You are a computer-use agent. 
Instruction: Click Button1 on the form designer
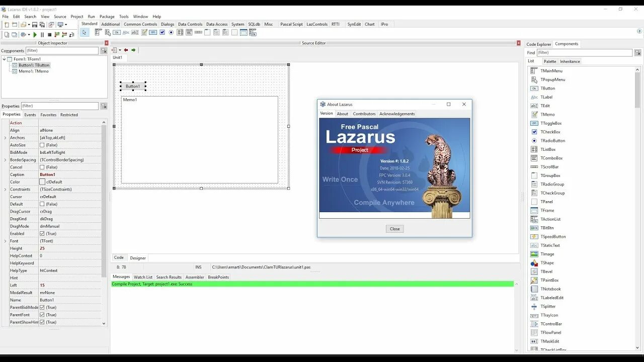point(133,86)
